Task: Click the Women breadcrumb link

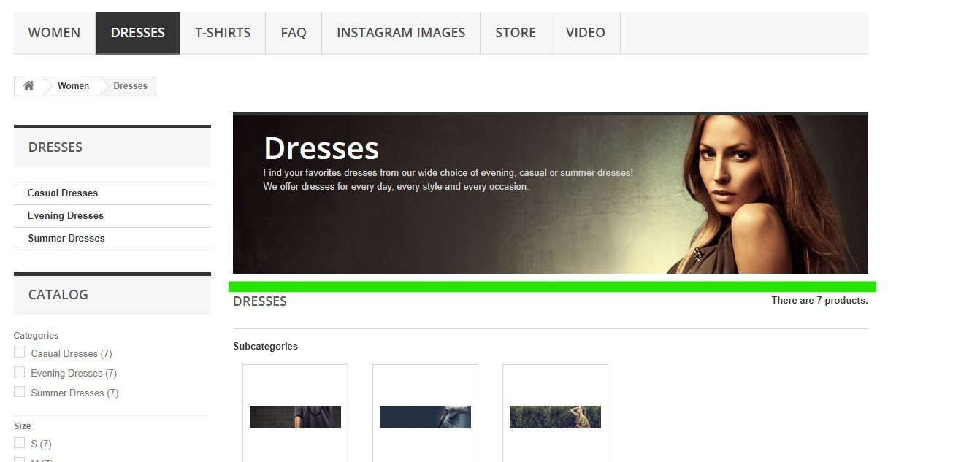Action: tap(74, 86)
